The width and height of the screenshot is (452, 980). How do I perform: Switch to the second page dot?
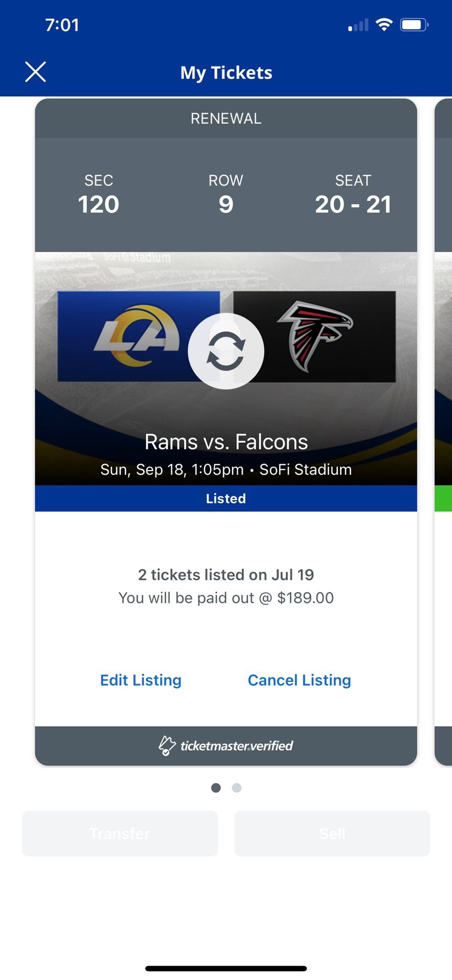click(x=237, y=788)
